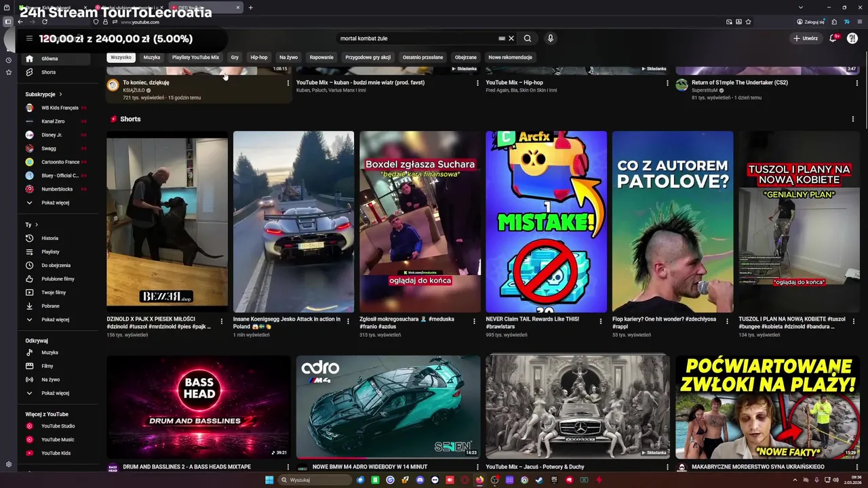Play NOWE BMW M4 ADRO video
Screen dimensions: 868x488
(388, 407)
